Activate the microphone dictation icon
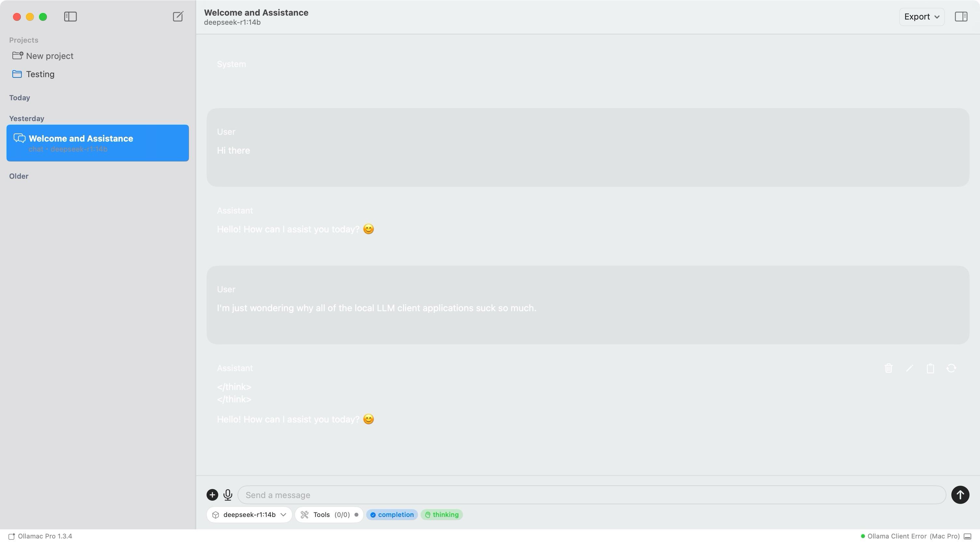The height and width of the screenshot is (543, 980). point(228,495)
